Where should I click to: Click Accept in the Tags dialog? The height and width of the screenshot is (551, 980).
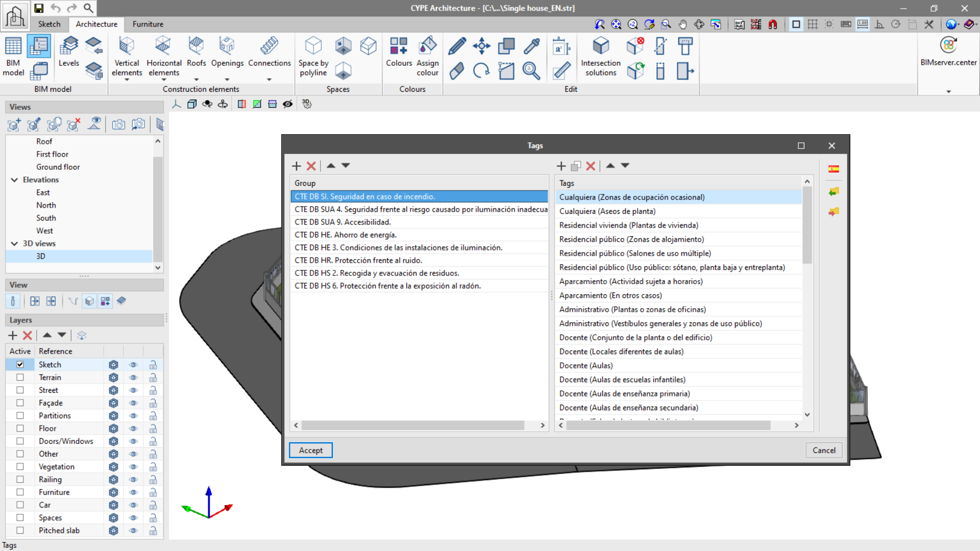(311, 450)
